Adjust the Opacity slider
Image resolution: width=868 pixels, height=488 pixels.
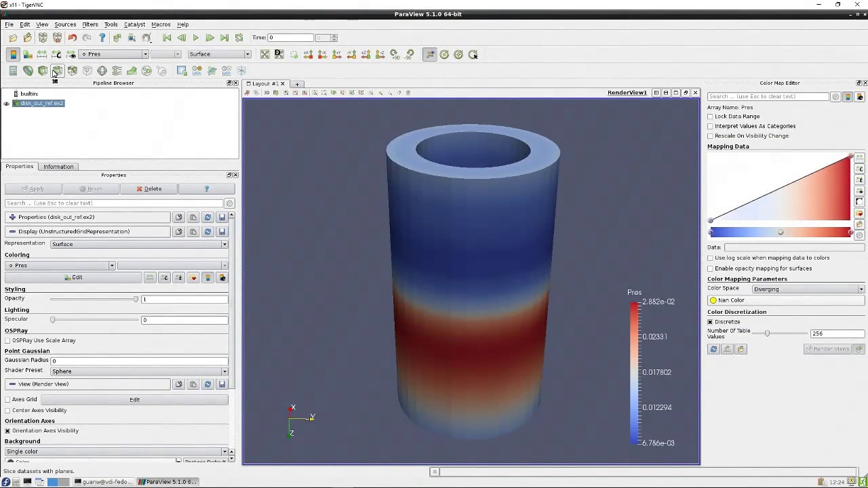point(94,300)
